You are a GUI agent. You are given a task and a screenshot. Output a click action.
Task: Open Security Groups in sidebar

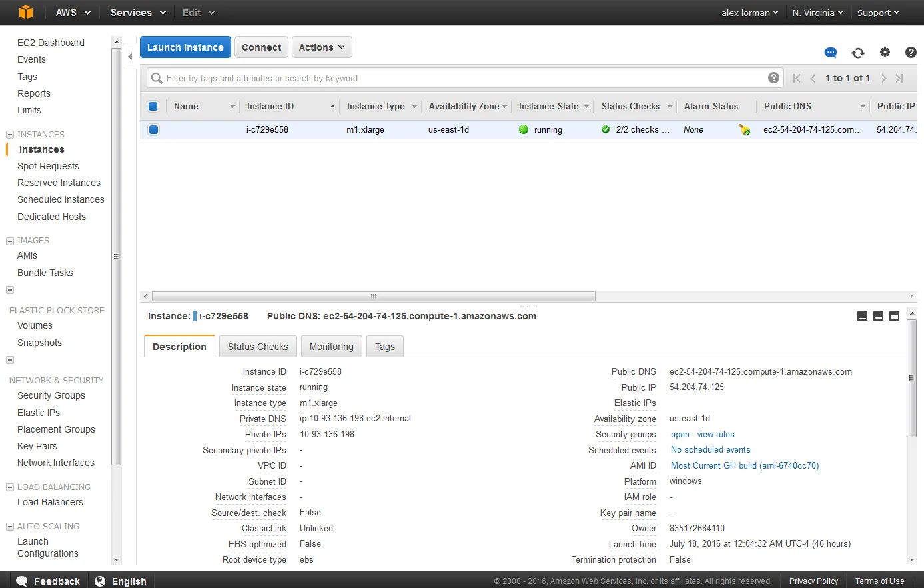(51, 395)
